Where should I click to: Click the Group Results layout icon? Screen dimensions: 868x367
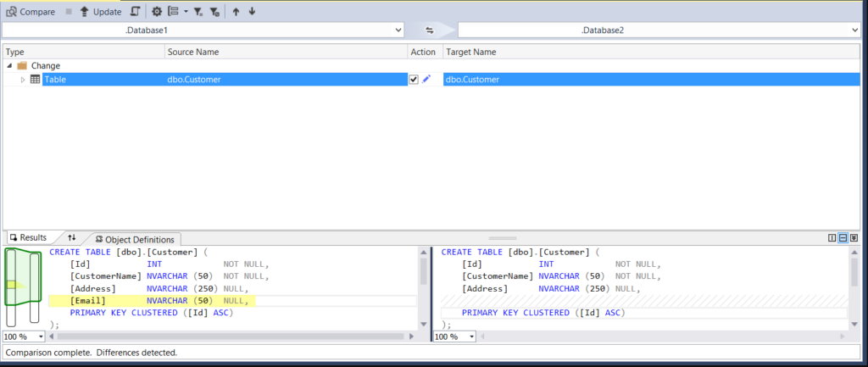173,12
